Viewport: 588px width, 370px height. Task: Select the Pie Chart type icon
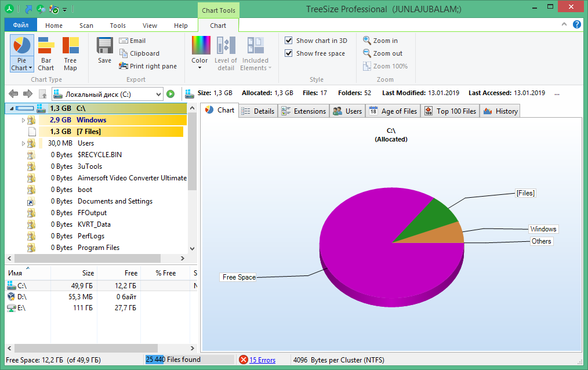point(22,45)
